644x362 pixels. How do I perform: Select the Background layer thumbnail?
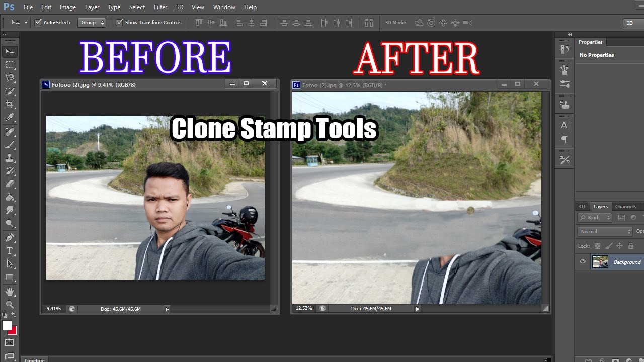coord(600,262)
